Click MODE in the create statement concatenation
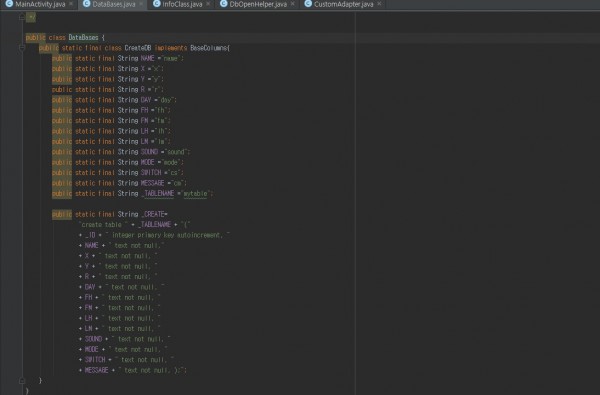600x395 pixels. click(x=91, y=349)
